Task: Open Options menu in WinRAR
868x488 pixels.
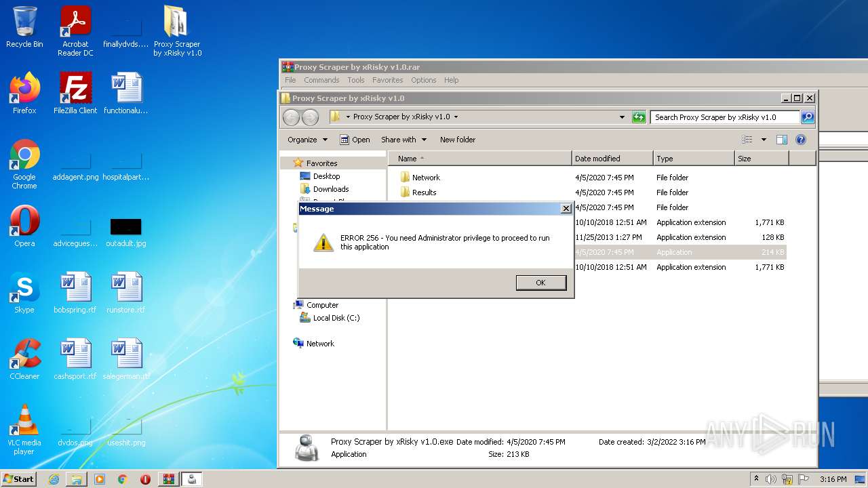Action: point(424,80)
